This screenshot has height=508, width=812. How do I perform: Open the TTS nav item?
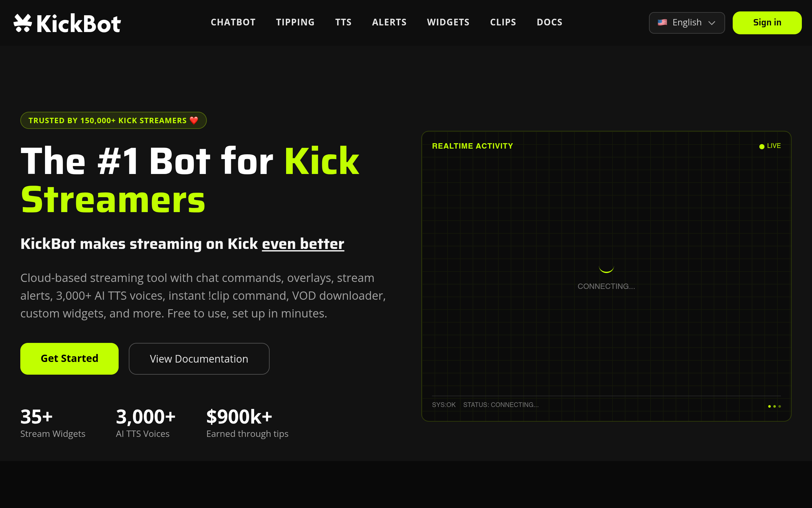pos(343,22)
